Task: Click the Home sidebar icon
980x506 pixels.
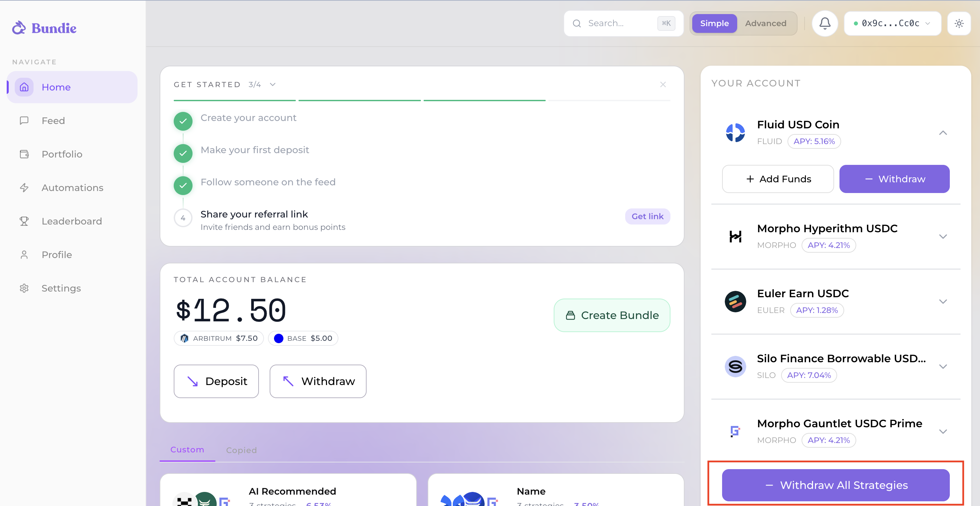Action: pyautogui.click(x=24, y=87)
